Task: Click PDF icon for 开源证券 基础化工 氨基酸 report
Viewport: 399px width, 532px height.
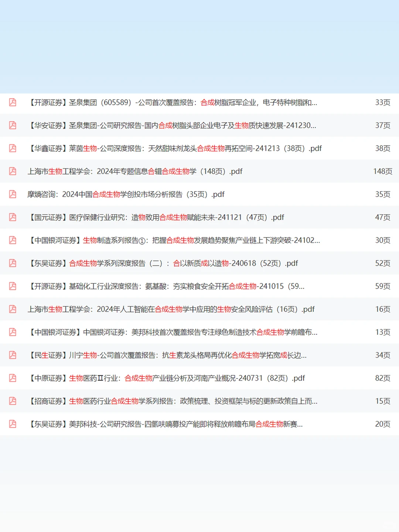Action: (x=13, y=286)
